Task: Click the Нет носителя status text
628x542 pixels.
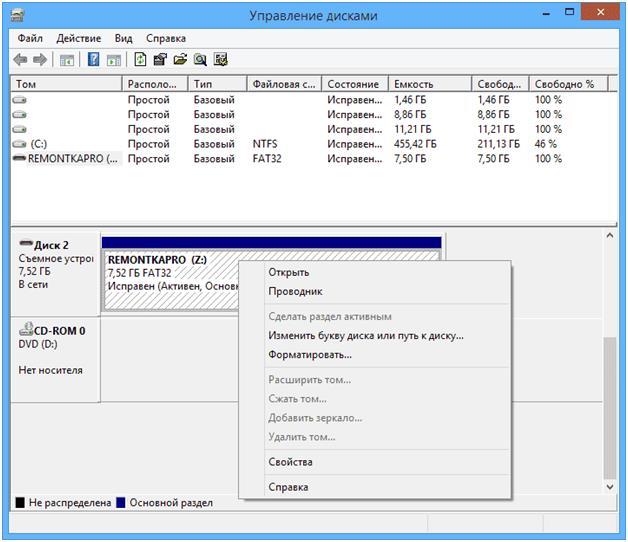Action: (x=50, y=370)
